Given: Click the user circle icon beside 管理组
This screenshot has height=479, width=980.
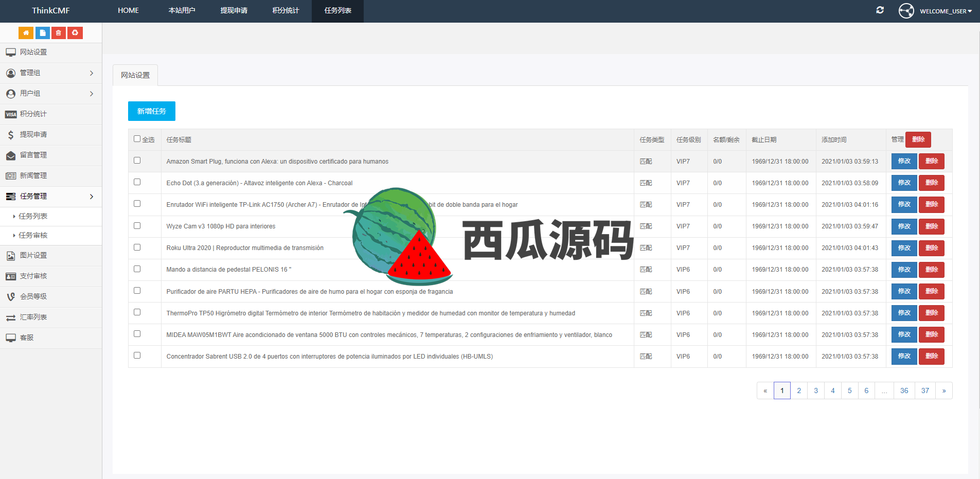Looking at the screenshot, I should coord(11,73).
